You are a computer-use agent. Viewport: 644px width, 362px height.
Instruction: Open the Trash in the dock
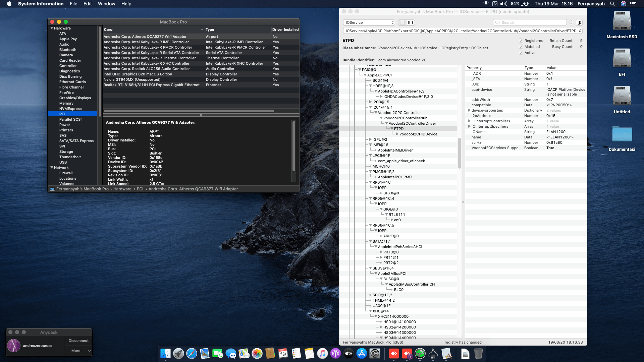(478, 353)
